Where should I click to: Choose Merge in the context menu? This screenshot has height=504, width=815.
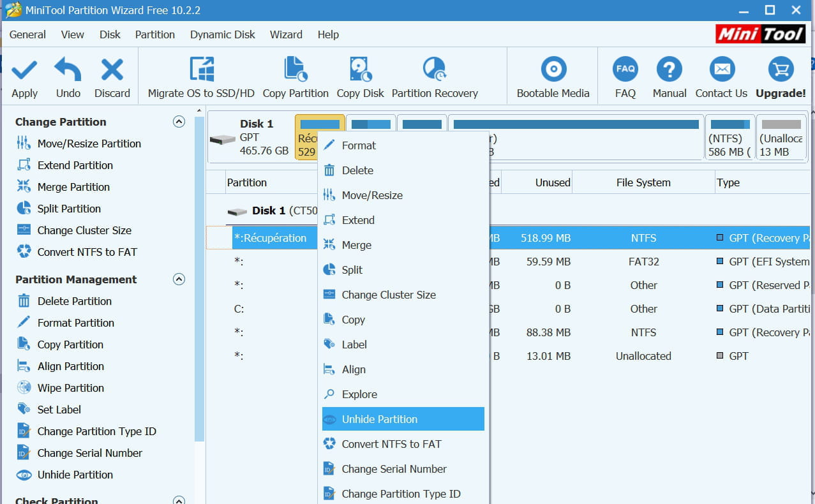(x=403, y=245)
